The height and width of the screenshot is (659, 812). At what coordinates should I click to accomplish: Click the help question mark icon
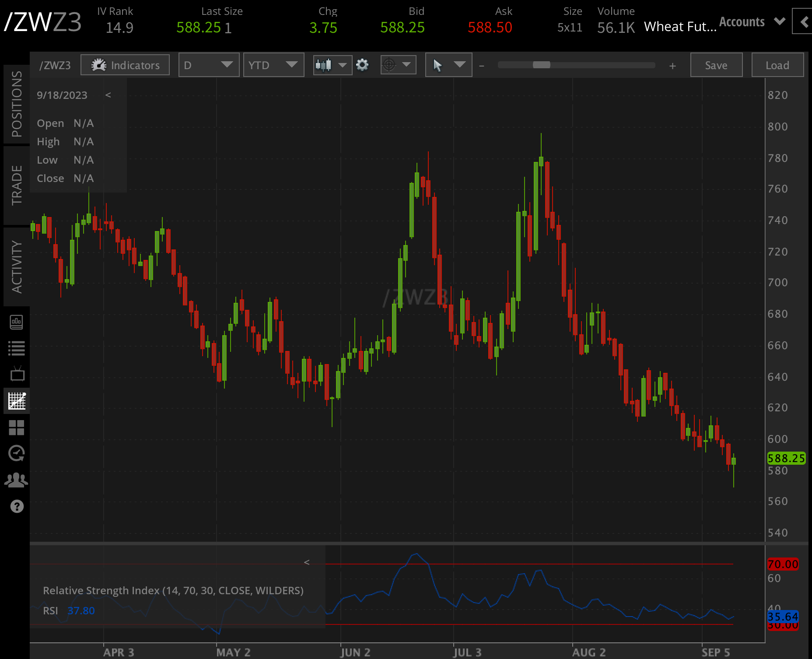pyautogui.click(x=17, y=507)
